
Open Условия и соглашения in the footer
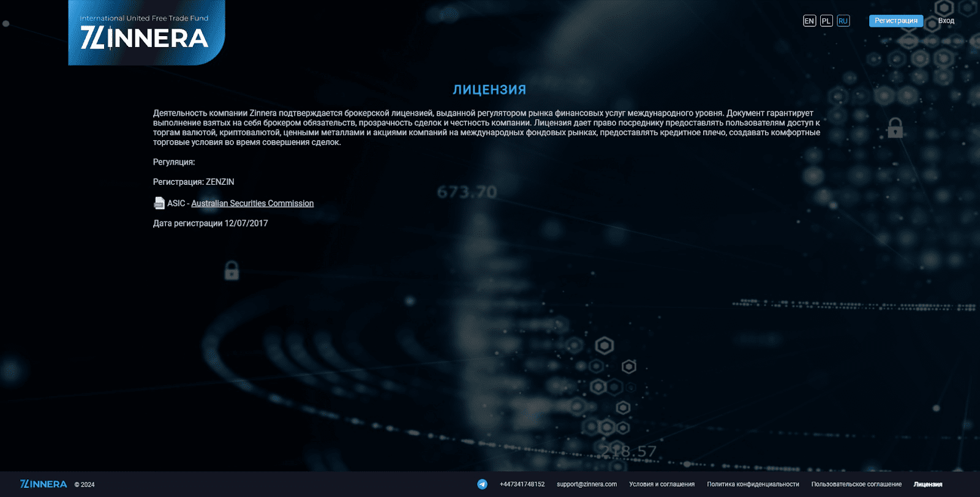point(661,484)
